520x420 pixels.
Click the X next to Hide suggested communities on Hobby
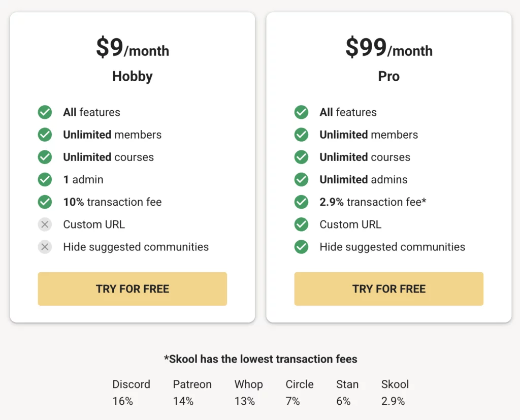45,247
